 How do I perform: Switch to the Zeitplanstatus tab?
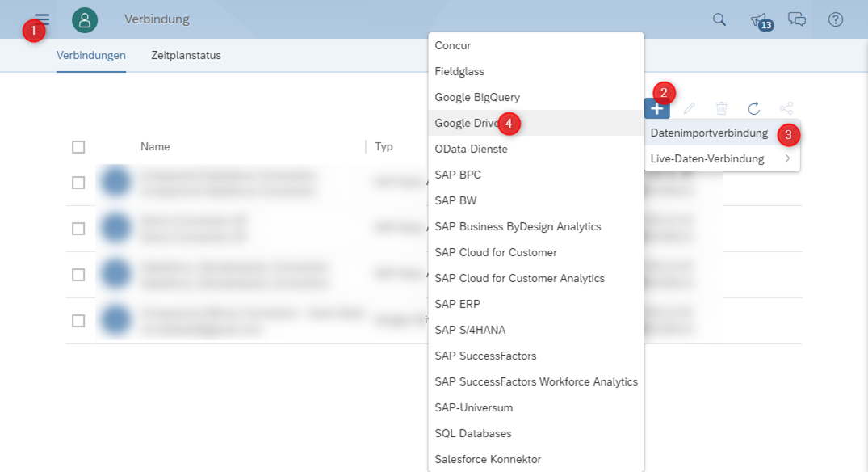[x=186, y=56]
